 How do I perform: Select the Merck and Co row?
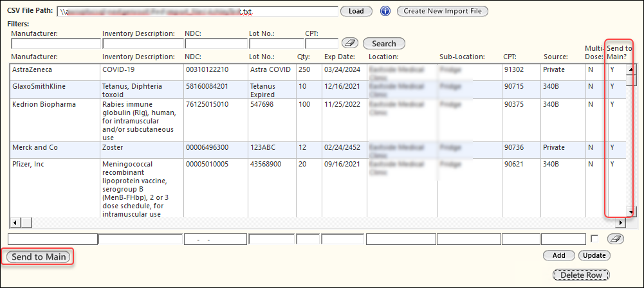(x=317, y=150)
